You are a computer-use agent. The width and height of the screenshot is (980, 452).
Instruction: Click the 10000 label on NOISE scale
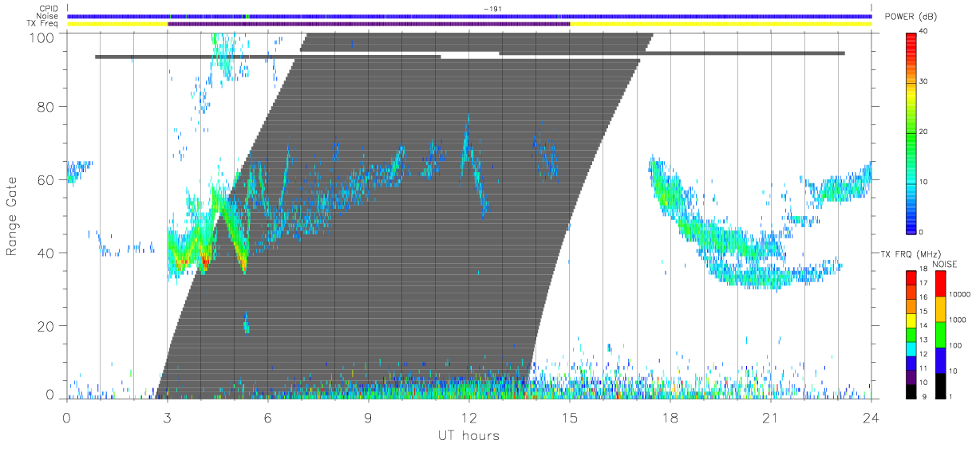tap(959, 294)
